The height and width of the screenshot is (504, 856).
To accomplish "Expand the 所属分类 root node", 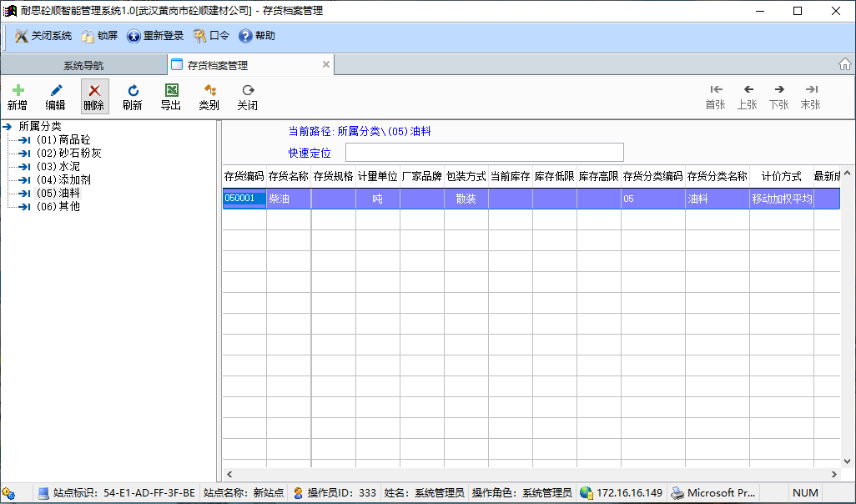I will (8, 127).
